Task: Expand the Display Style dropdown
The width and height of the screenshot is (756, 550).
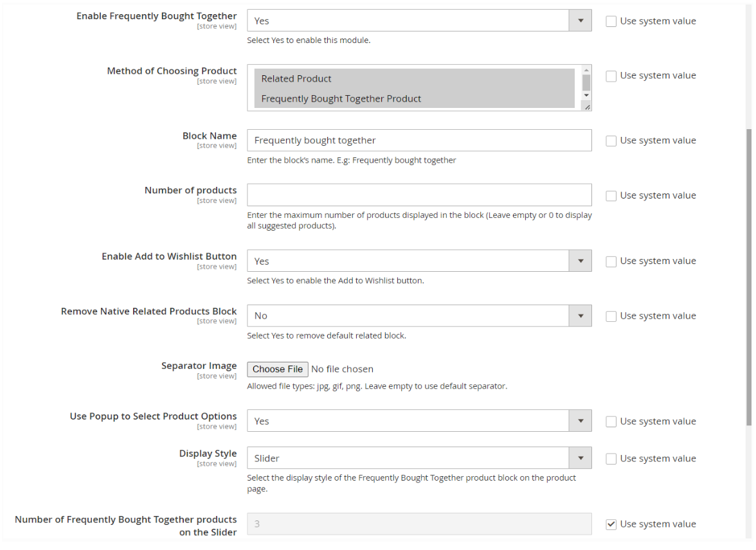Action: pyautogui.click(x=419, y=458)
